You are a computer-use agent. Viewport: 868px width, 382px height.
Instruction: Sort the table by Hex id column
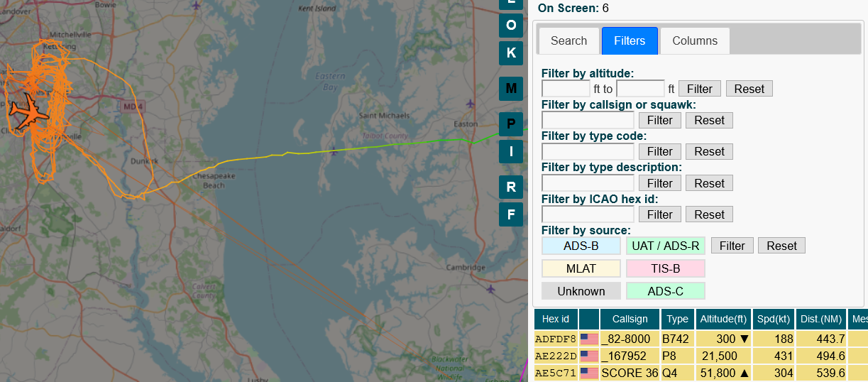(556, 320)
